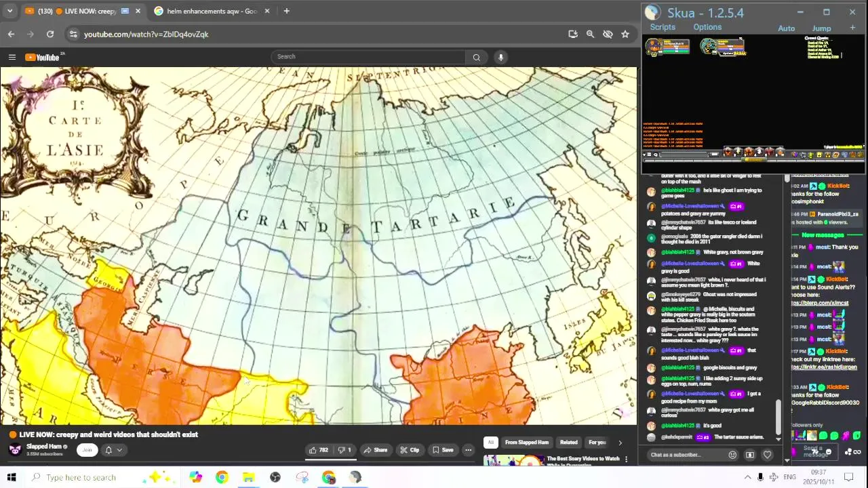The height and width of the screenshot is (488, 868).
Task: Open Skua Jump menu
Action: pyautogui.click(x=821, y=28)
